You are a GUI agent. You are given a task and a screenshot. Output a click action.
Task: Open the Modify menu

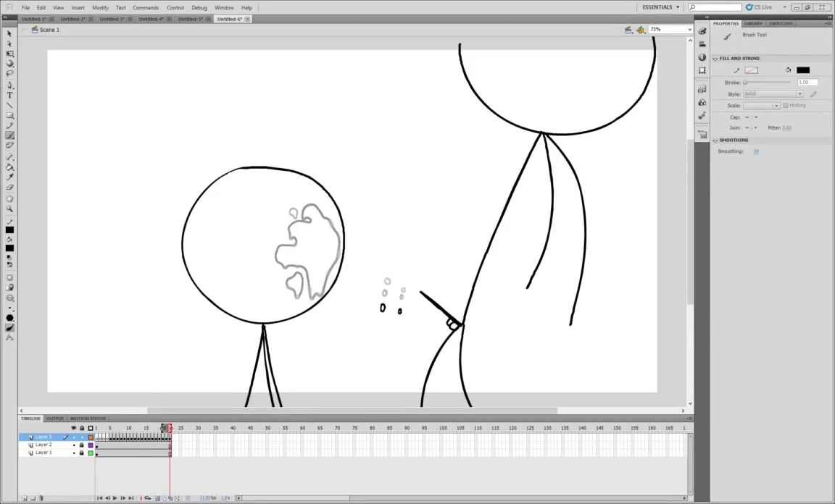pos(100,7)
